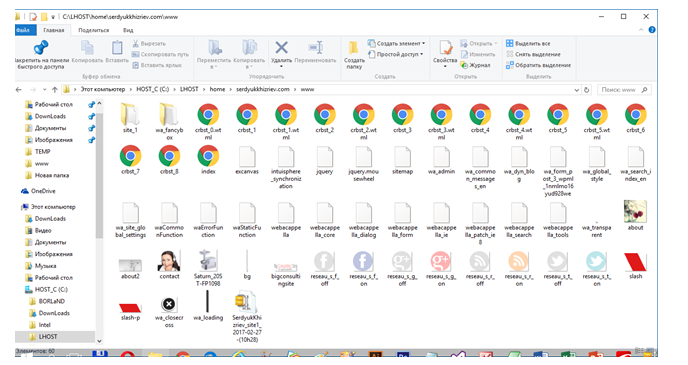The image size is (688, 365).
Task: Open Простой доступ dropdown
Action: tap(395, 54)
